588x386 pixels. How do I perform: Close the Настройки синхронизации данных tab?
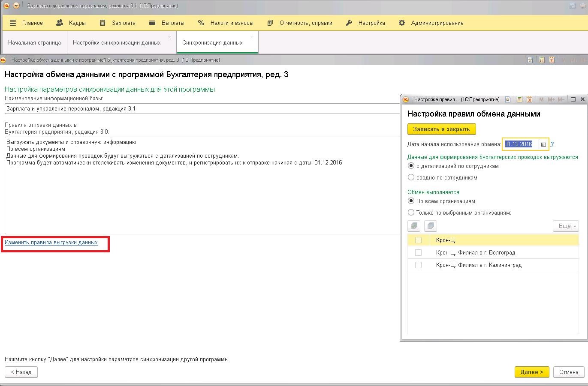pos(169,37)
